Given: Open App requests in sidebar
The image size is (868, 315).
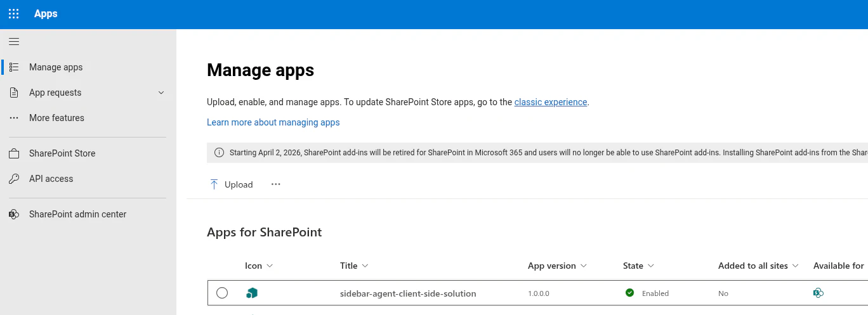Looking at the screenshot, I should [55, 93].
